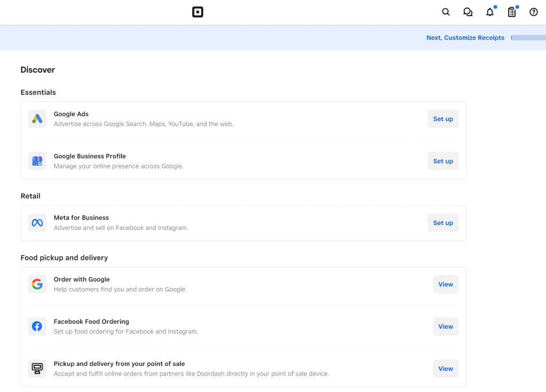Click the help question mark icon
This screenshot has width=546, height=392.
click(x=533, y=12)
